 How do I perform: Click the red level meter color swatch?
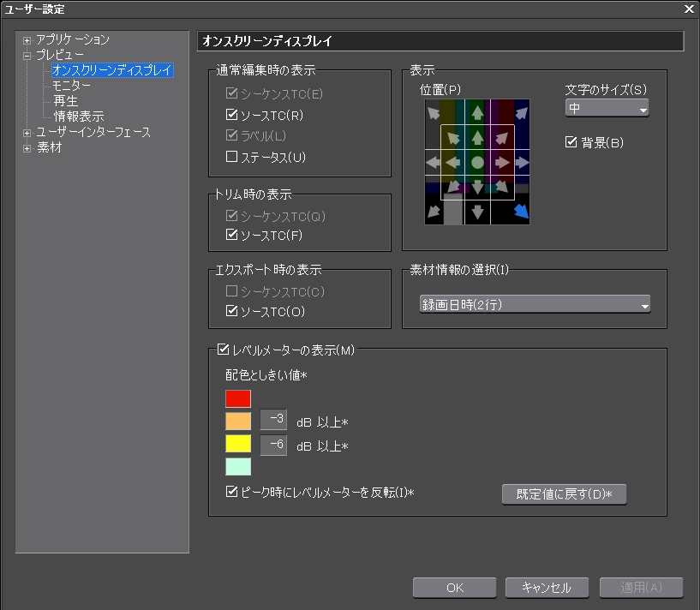(238, 398)
